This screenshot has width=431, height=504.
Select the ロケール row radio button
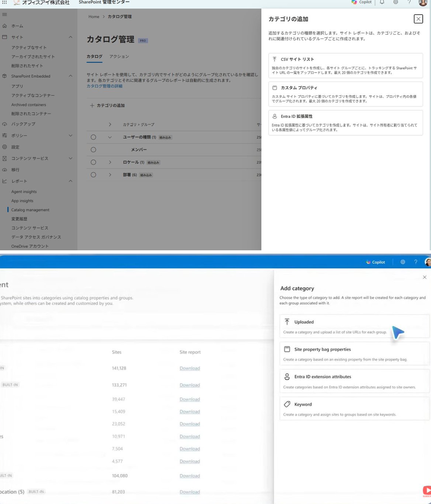pyautogui.click(x=94, y=162)
